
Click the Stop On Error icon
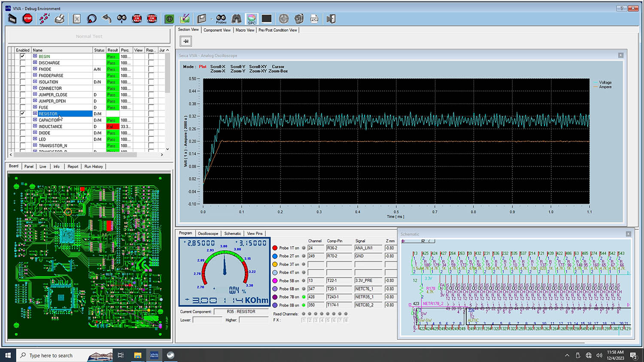[137, 18]
